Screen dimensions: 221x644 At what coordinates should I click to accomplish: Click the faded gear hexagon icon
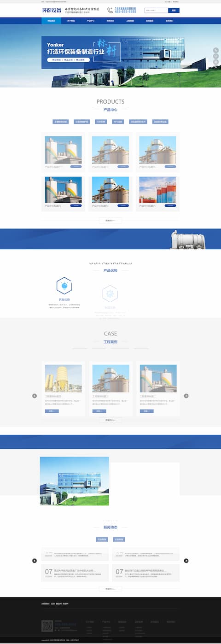click(110, 293)
